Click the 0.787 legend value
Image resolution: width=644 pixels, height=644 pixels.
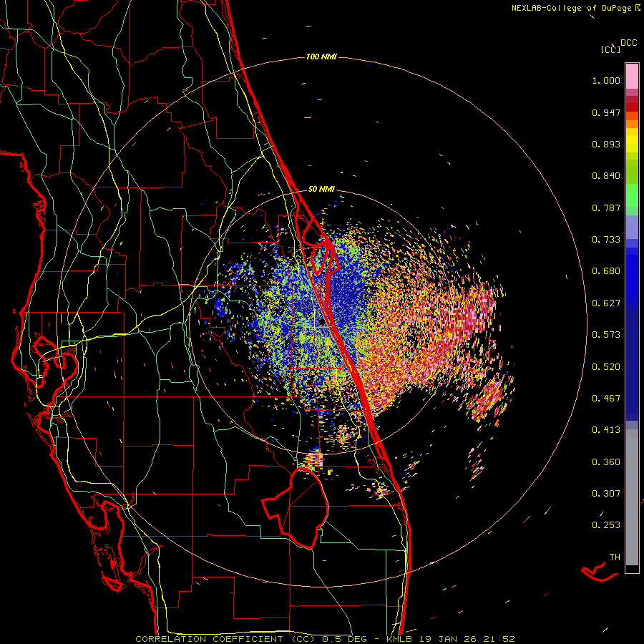click(606, 208)
